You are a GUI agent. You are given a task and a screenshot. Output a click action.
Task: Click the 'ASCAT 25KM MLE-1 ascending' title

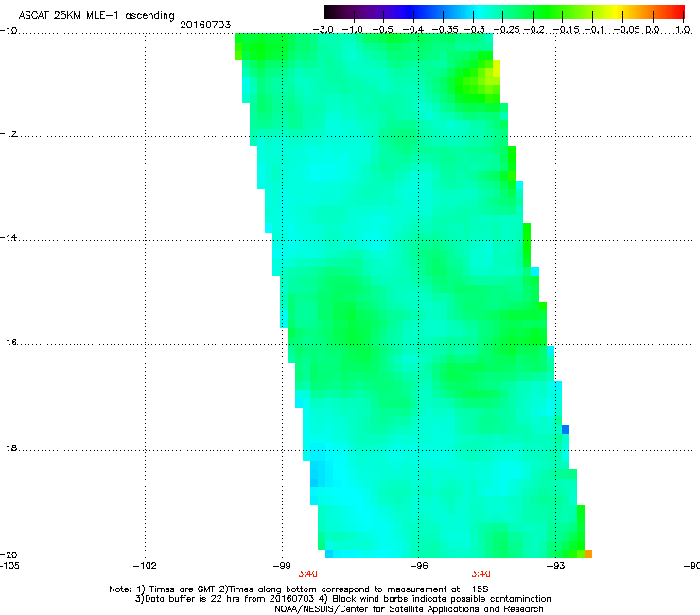point(96,15)
